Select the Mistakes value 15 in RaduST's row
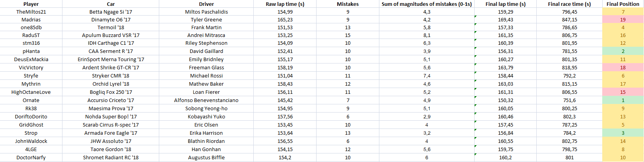 [348, 35]
